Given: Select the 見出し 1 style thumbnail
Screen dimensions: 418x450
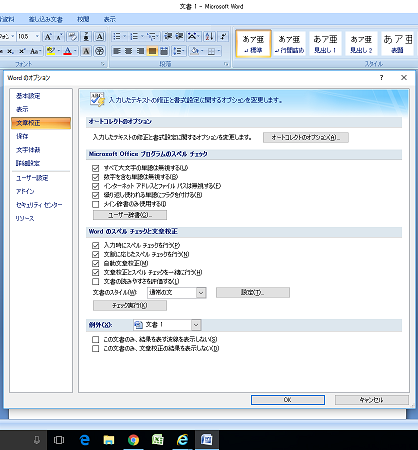Looking at the screenshot, I should click(x=325, y=44).
